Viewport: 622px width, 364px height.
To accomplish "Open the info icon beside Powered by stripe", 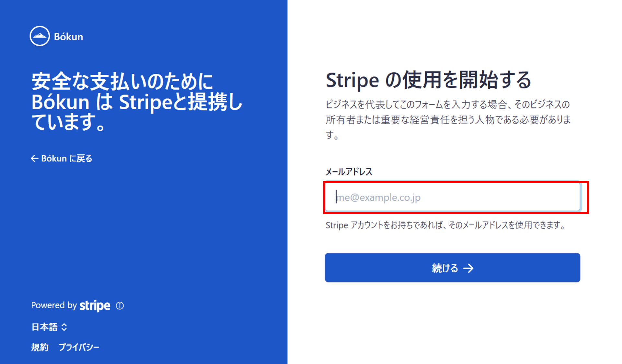I will [x=120, y=305].
